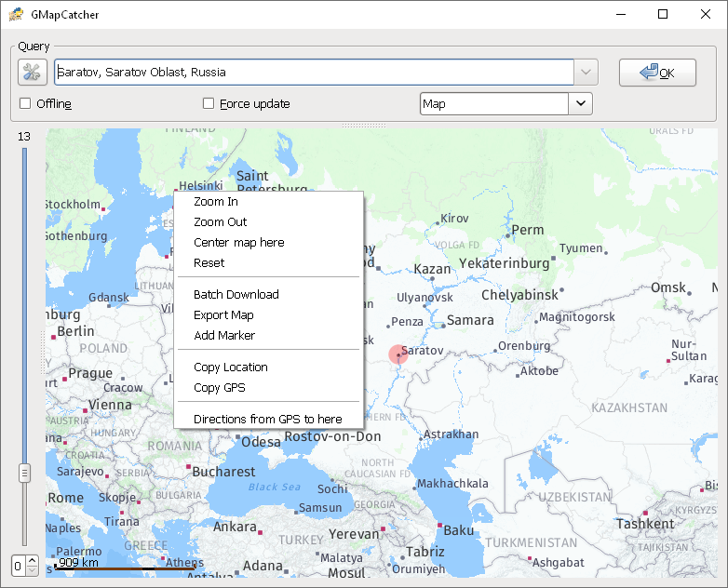The width and height of the screenshot is (728, 588).
Task: Click the red Saratov location marker
Action: click(398, 354)
